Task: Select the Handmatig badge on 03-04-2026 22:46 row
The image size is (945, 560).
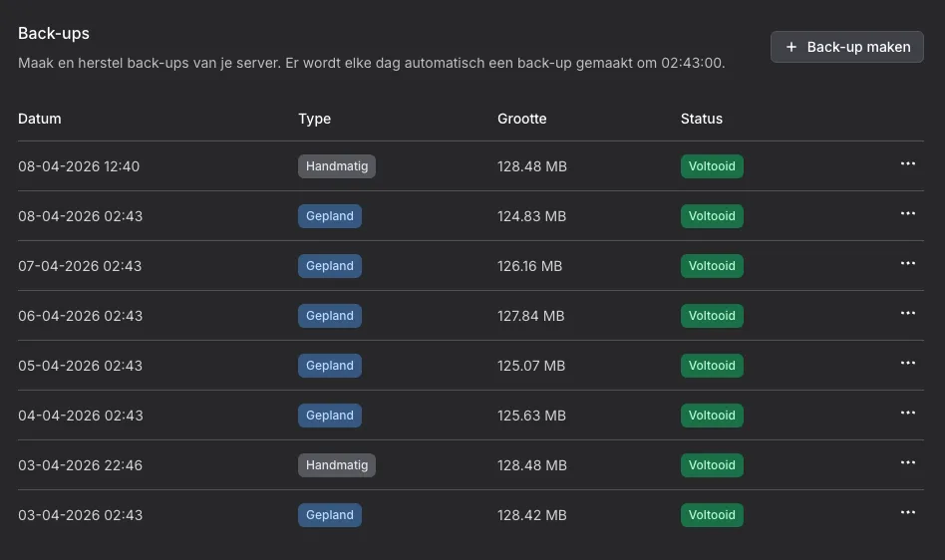Action: (337, 465)
